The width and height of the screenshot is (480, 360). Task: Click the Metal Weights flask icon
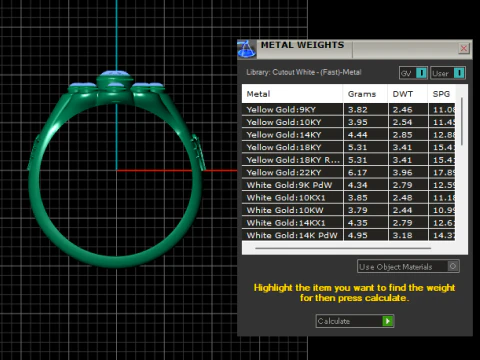[x=246, y=49]
